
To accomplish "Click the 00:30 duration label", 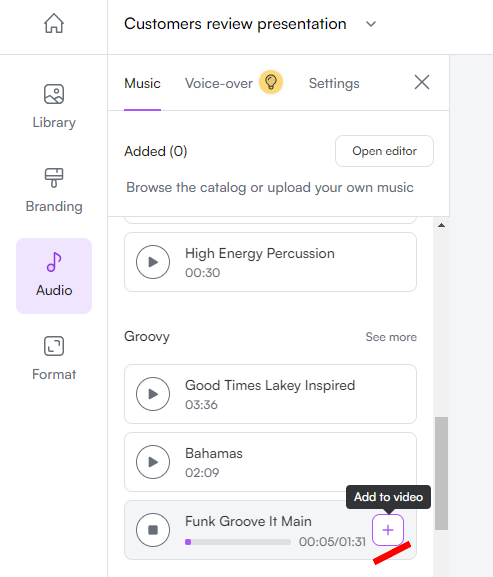I will coord(202,273).
